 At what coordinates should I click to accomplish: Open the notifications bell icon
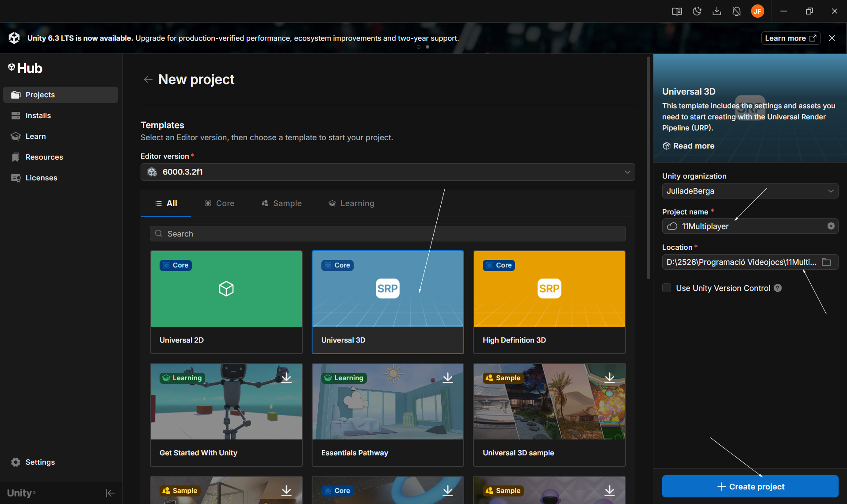tap(736, 11)
